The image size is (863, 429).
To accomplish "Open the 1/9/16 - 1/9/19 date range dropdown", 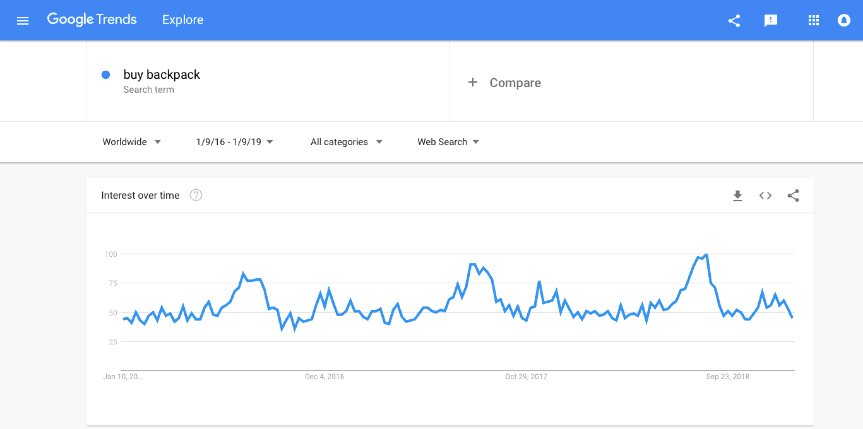I will point(234,142).
